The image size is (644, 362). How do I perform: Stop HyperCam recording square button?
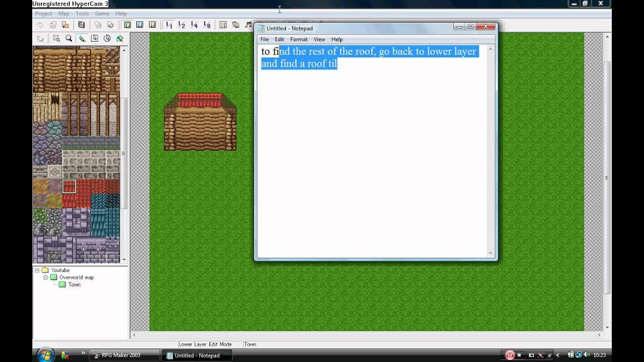tap(519, 355)
